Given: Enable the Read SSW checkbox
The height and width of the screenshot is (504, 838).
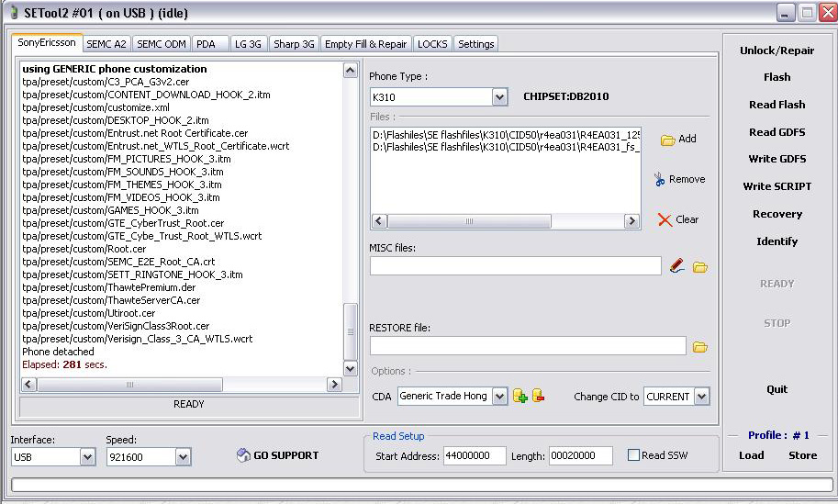Looking at the screenshot, I should (633, 454).
